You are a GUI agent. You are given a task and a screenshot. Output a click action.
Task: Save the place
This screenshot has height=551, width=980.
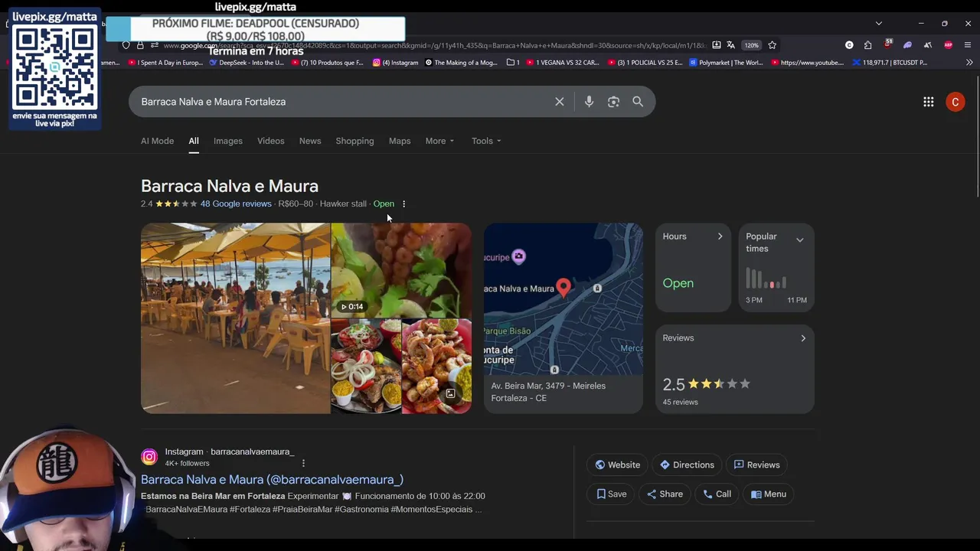(611, 494)
